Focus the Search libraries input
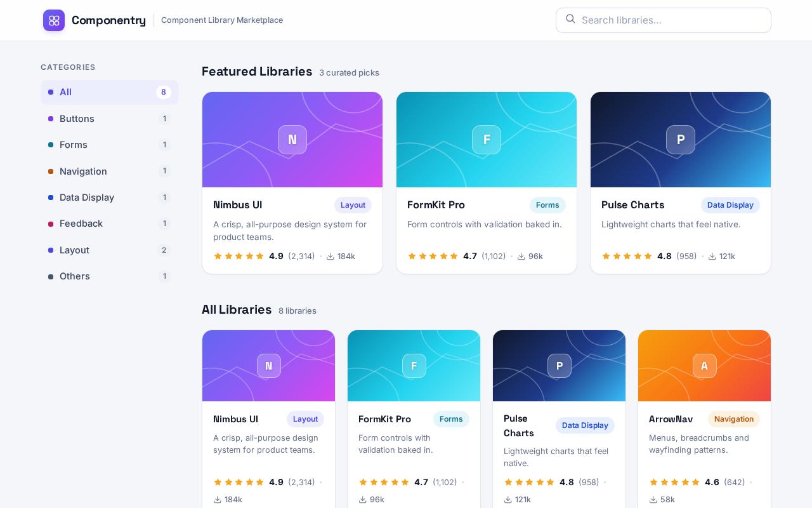The image size is (812, 508). click(664, 20)
